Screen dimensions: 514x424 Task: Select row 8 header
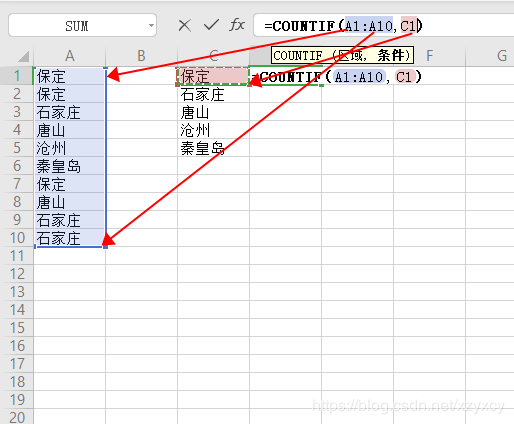[17, 202]
